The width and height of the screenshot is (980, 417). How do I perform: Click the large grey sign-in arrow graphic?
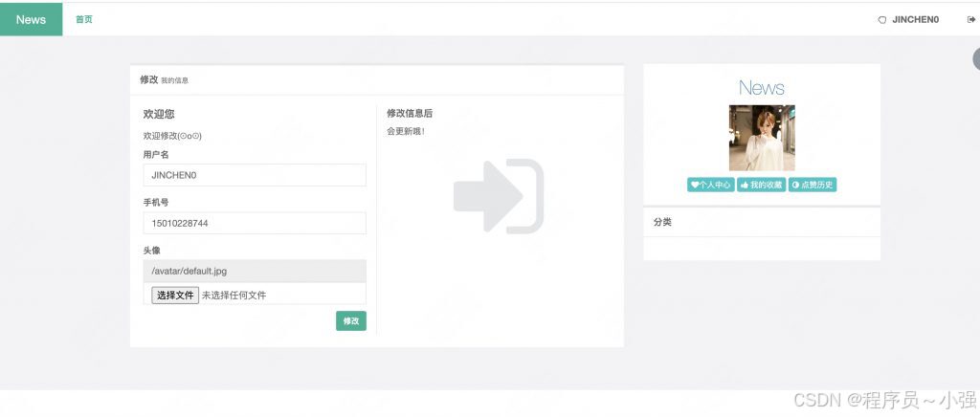coord(499,196)
